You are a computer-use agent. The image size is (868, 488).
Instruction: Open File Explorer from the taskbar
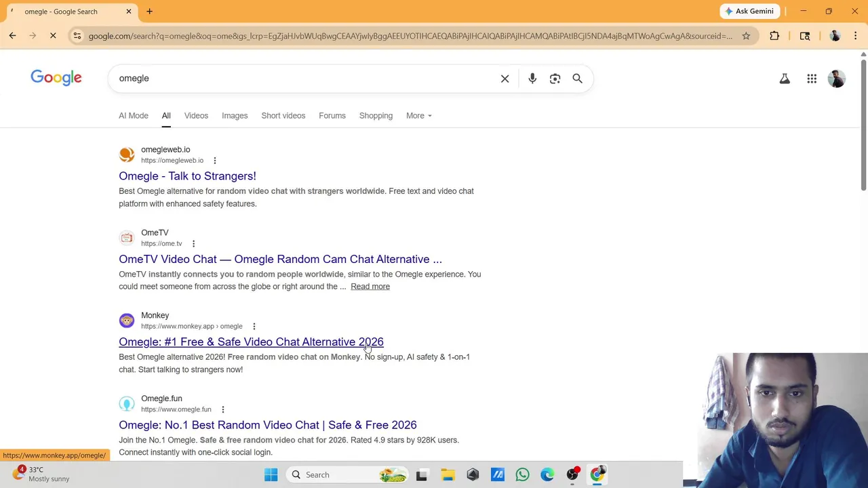pos(448,474)
